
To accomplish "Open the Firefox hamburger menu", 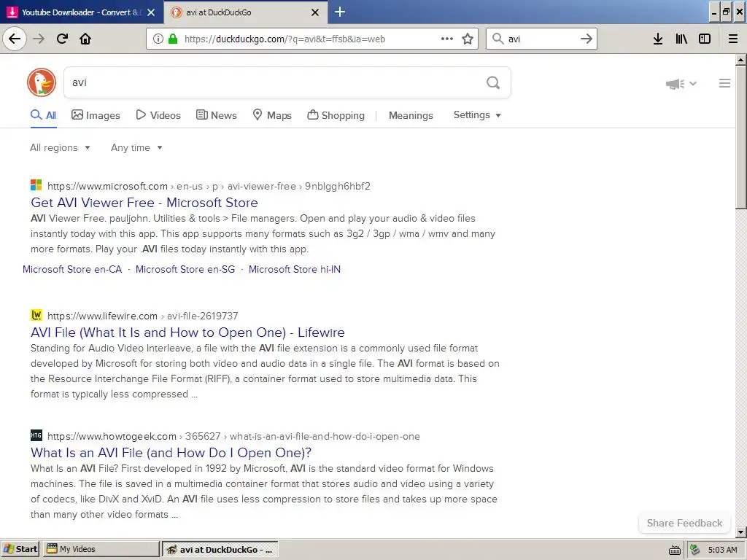I will click(x=733, y=39).
